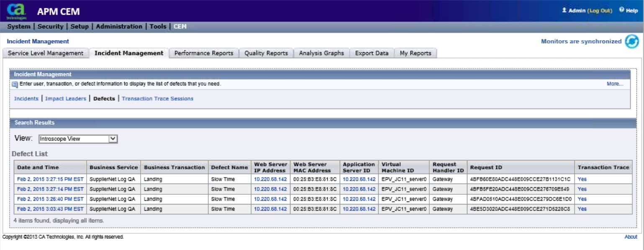Open Help via the question mark icon

pos(622,10)
